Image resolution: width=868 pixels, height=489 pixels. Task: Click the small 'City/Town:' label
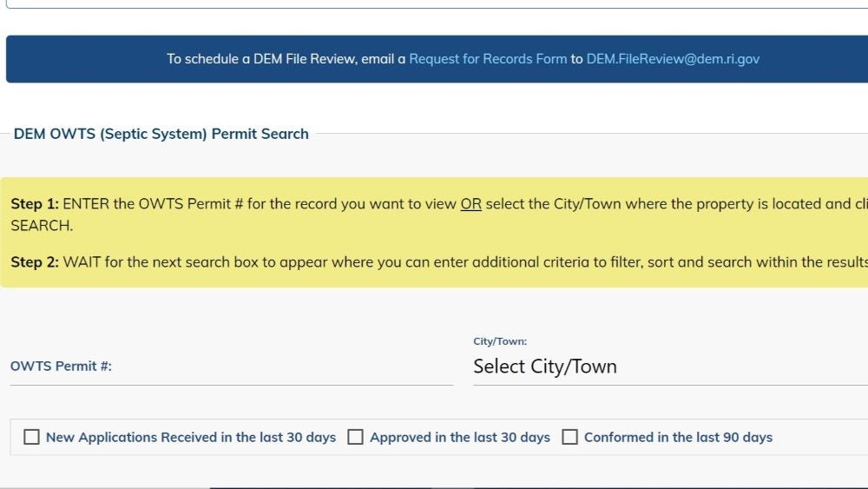coord(500,341)
